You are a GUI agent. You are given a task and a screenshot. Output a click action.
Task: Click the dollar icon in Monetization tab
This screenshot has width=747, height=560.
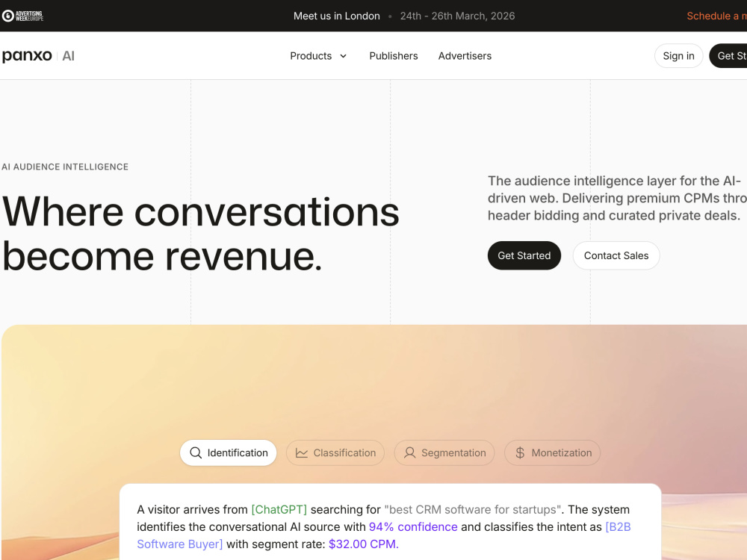point(520,453)
